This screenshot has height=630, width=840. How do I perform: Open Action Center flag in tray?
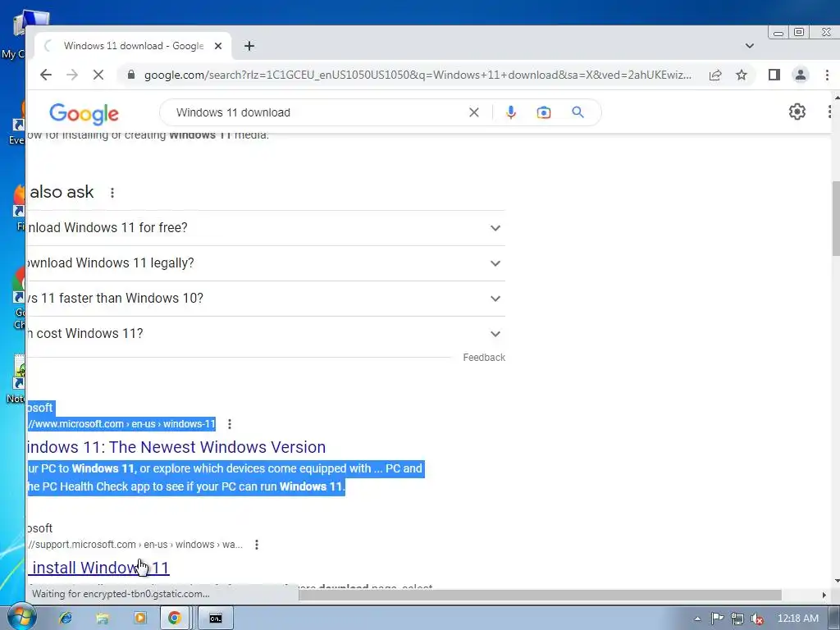point(717,619)
